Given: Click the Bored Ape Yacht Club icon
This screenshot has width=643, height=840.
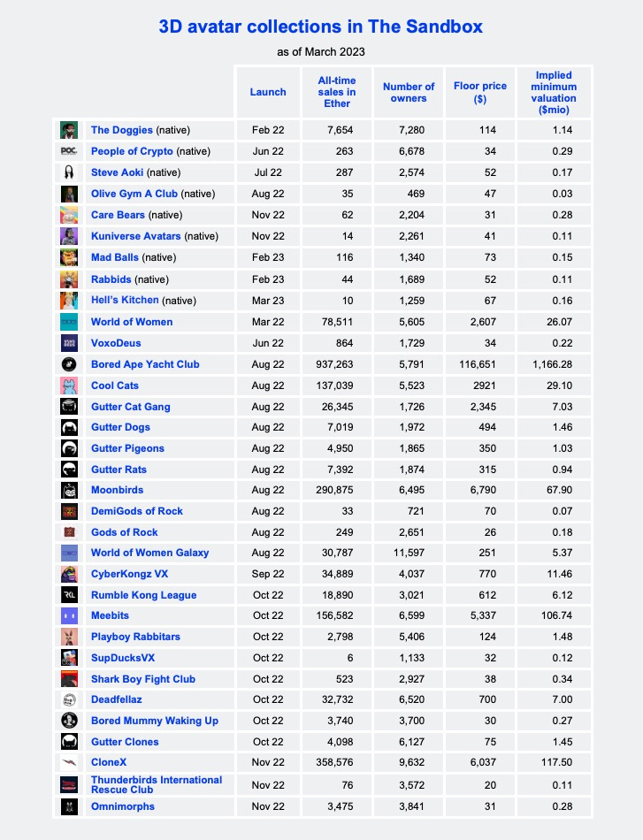Looking at the screenshot, I should coord(69,364).
